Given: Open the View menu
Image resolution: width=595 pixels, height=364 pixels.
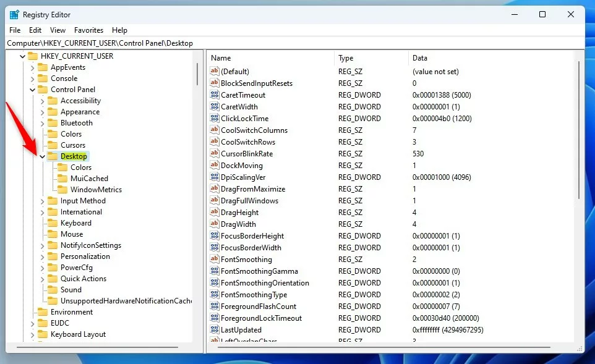Looking at the screenshot, I should pyautogui.click(x=58, y=30).
